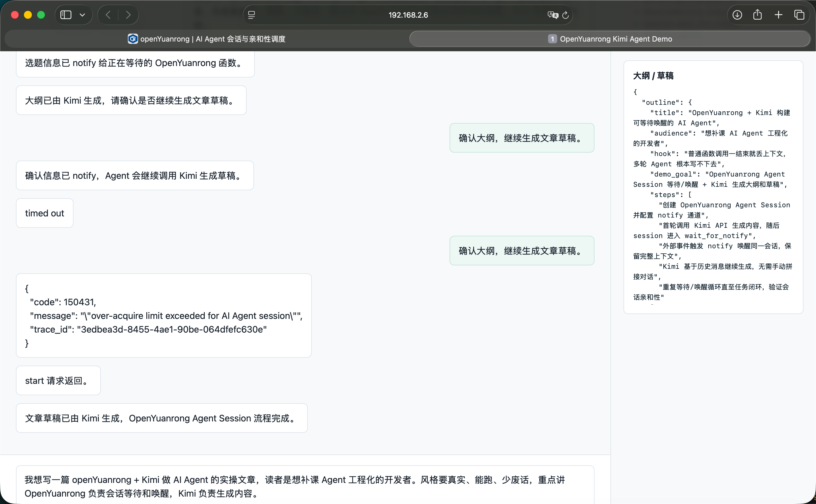
Task: Click the message input text area
Action: pos(305,485)
